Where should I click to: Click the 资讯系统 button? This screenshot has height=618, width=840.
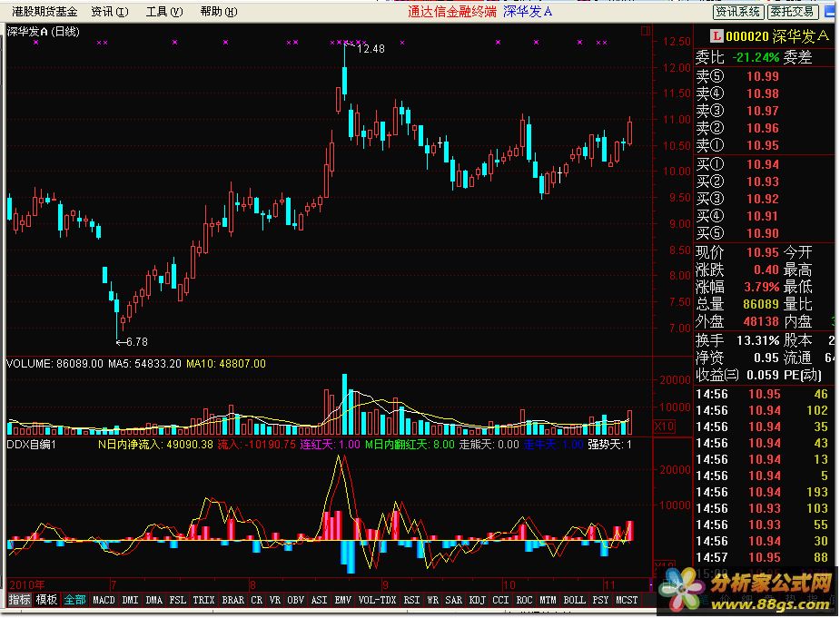[738, 11]
